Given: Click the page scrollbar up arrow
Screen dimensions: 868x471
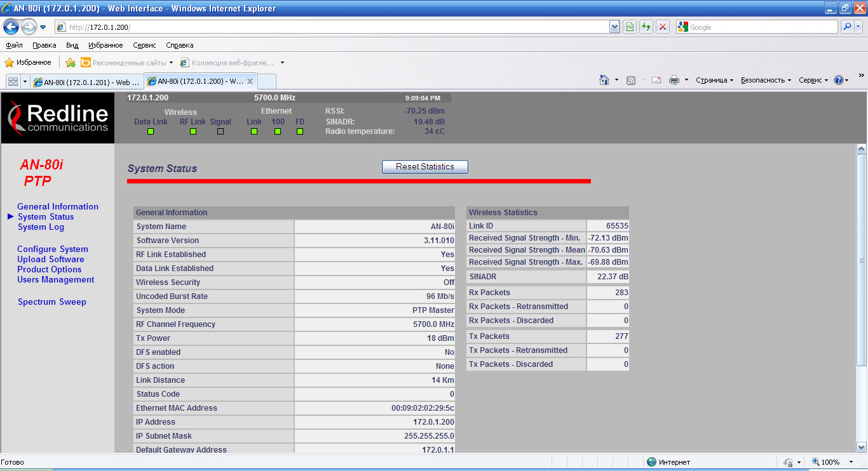Looking at the screenshot, I should (862, 149).
